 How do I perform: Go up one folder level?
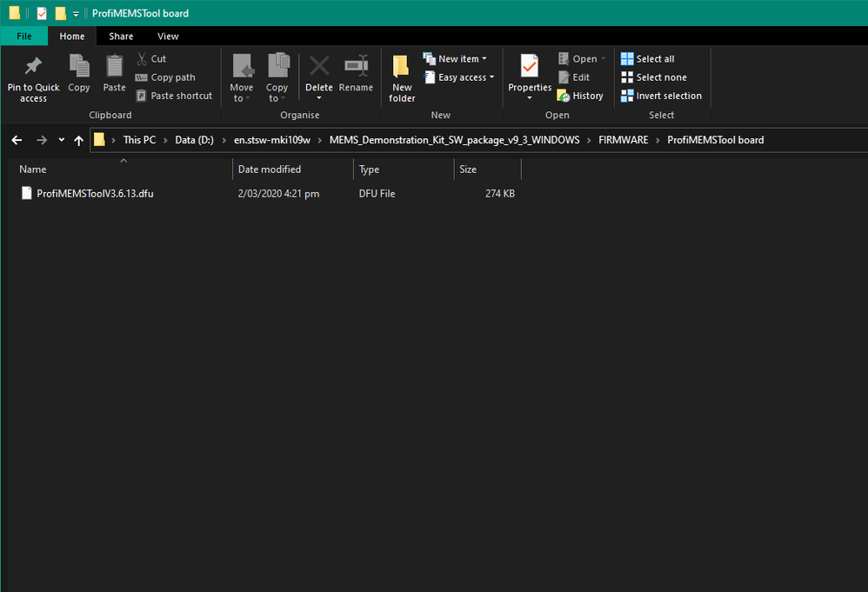tap(78, 140)
